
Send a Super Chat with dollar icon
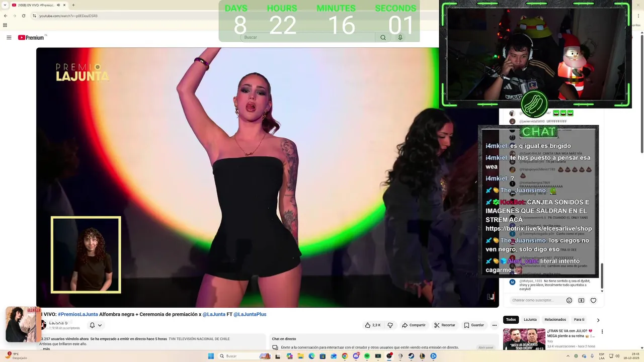pyautogui.click(x=581, y=300)
